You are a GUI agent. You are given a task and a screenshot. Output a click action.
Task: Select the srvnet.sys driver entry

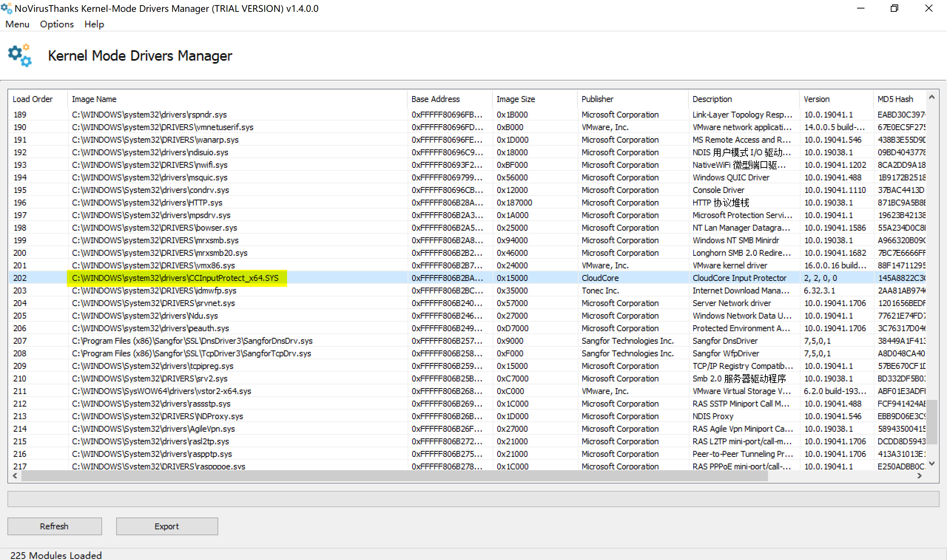point(467,303)
